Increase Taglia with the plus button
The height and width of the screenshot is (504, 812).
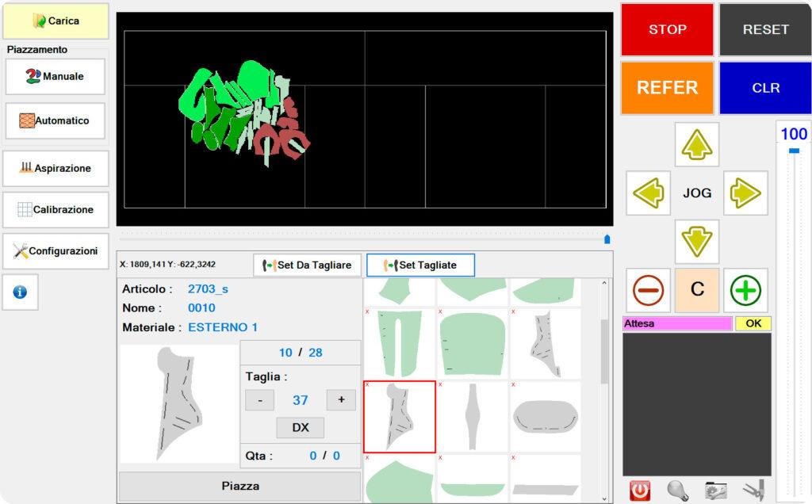pos(341,400)
